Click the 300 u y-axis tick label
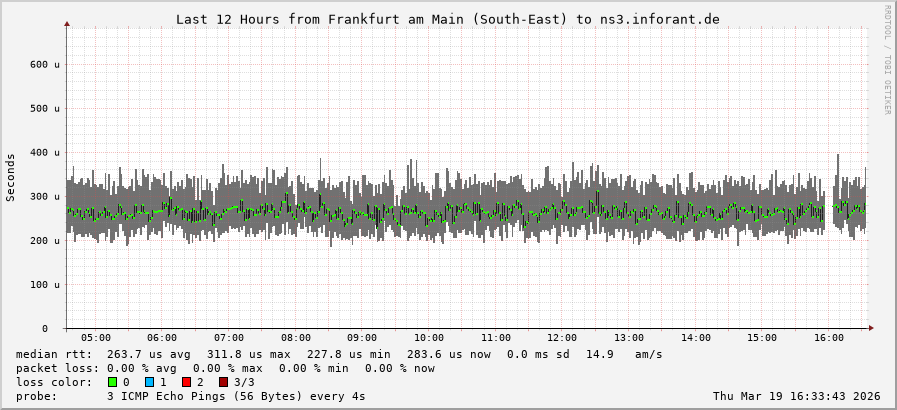 44,196
